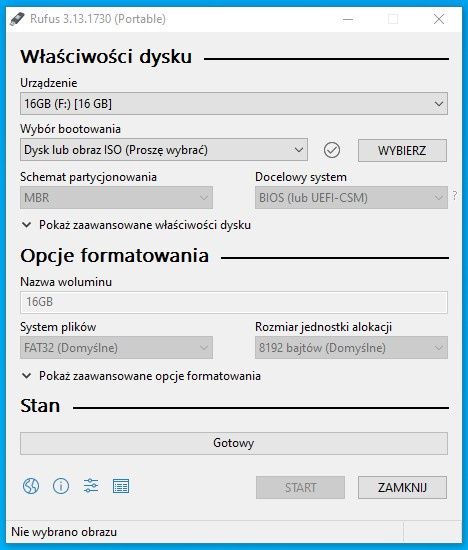Screen dimensions: 468x550
Task: Click the Rufus USB icon in title bar
Action: tap(17, 19)
